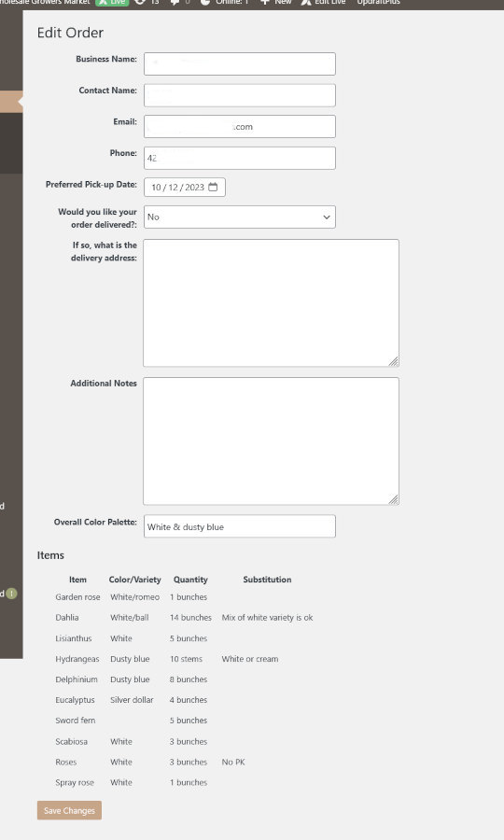Click 'Mix of white variety is ok' substitution

pyautogui.click(x=267, y=617)
